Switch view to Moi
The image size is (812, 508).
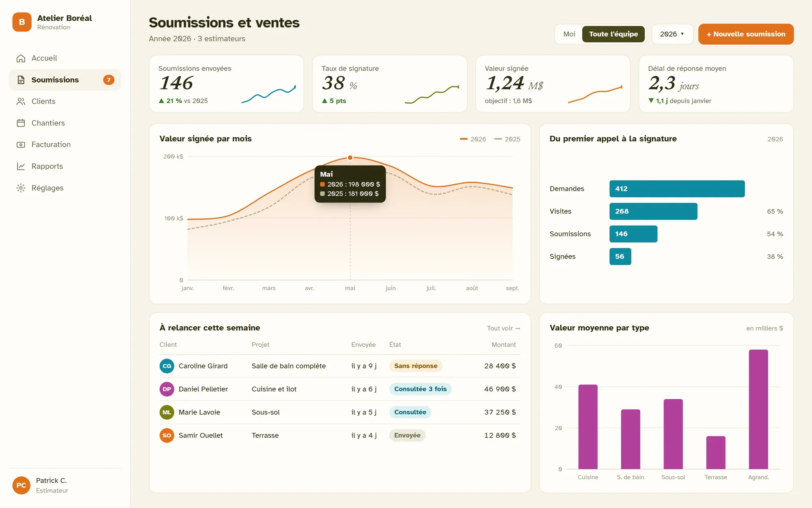pyautogui.click(x=569, y=34)
